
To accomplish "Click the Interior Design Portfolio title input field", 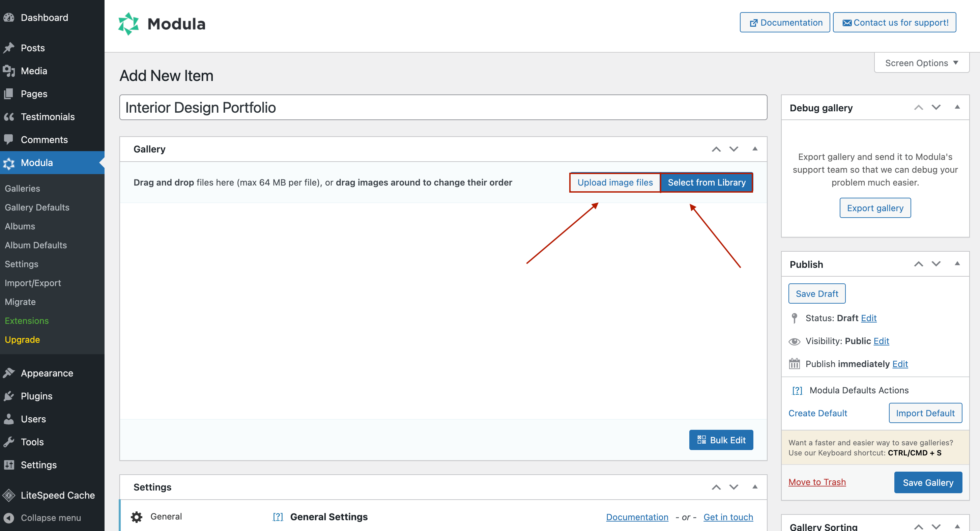I will pyautogui.click(x=443, y=107).
